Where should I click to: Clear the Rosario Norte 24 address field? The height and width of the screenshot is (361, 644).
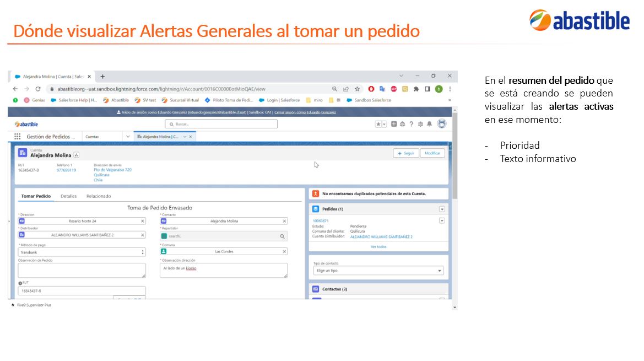143,221
